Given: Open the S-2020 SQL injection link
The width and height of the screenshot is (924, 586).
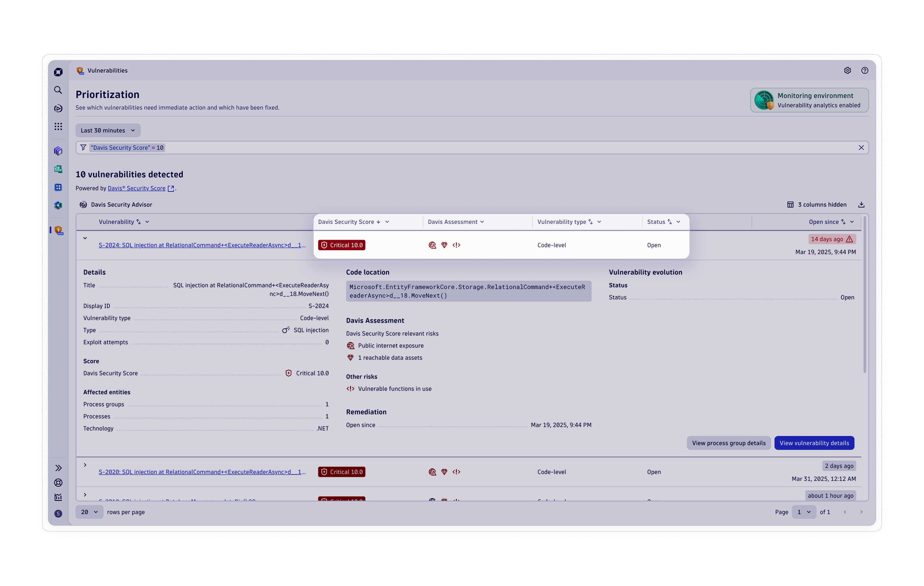Looking at the screenshot, I should 202,472.
